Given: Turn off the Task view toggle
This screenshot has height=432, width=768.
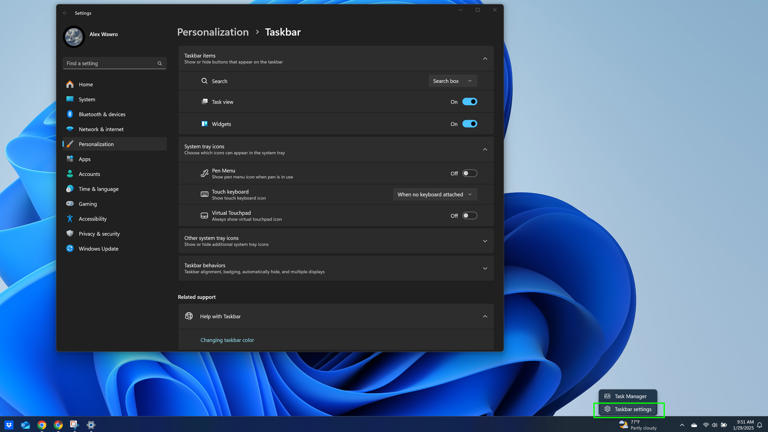Looking at the screenshot, I should tap(469, 102).
